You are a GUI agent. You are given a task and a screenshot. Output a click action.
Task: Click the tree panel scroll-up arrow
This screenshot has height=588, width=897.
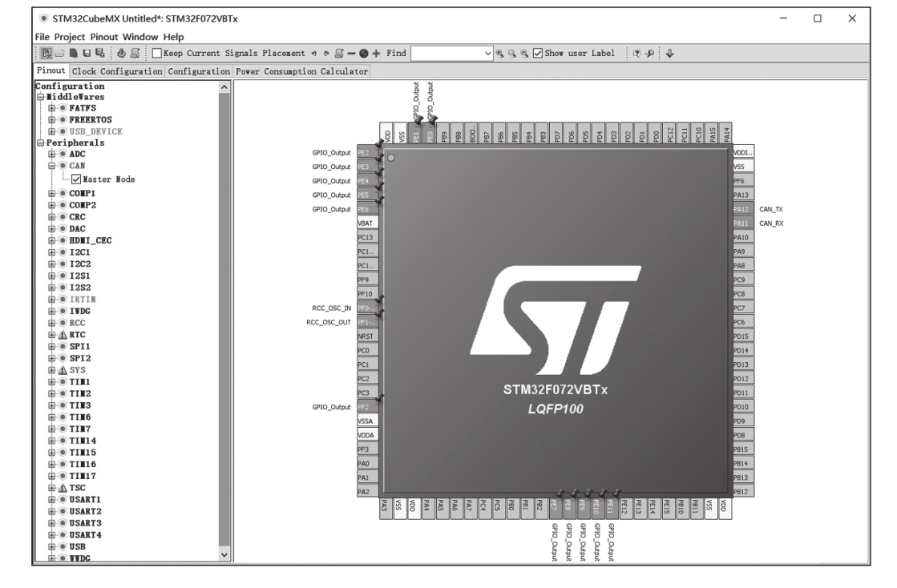(x=224, y=87)
